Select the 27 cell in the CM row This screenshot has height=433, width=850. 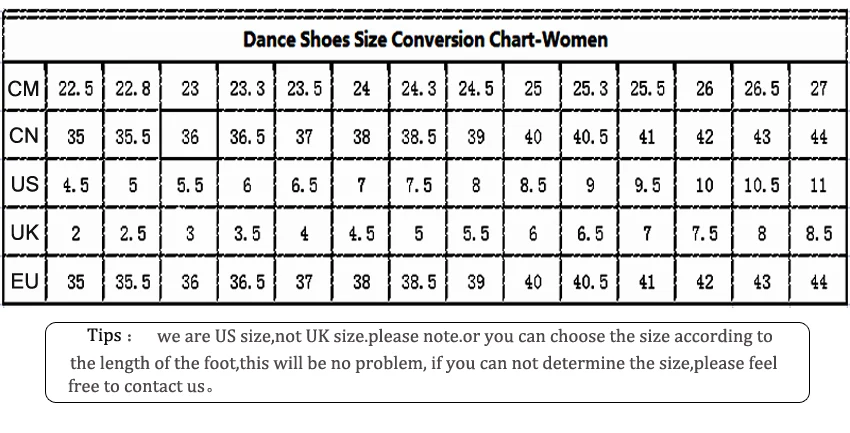819,89
